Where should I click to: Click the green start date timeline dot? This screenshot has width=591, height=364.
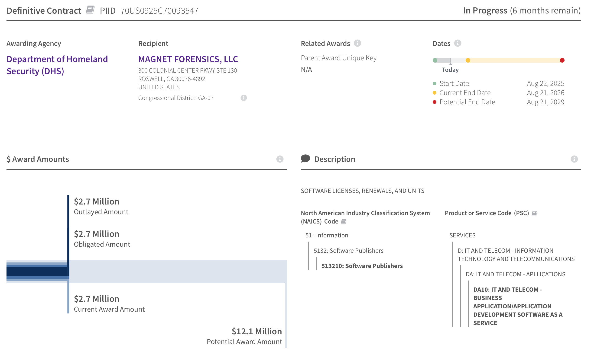click(x=435, y=60)
